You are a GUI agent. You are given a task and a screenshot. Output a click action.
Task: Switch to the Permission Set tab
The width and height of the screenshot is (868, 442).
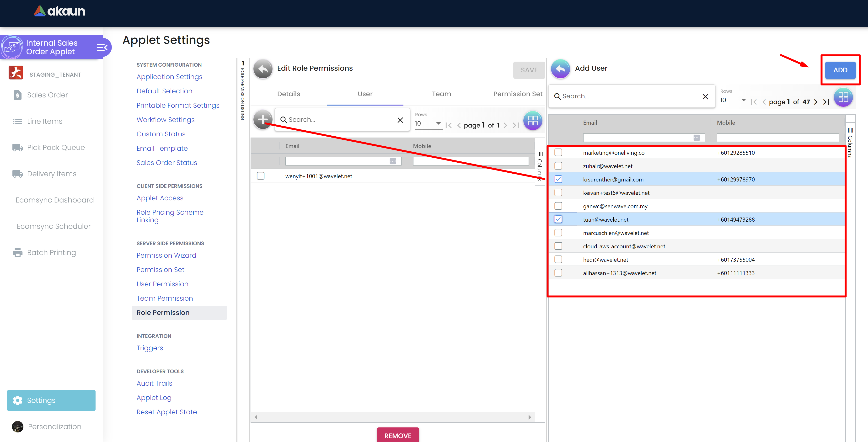[x=518, y=94]
